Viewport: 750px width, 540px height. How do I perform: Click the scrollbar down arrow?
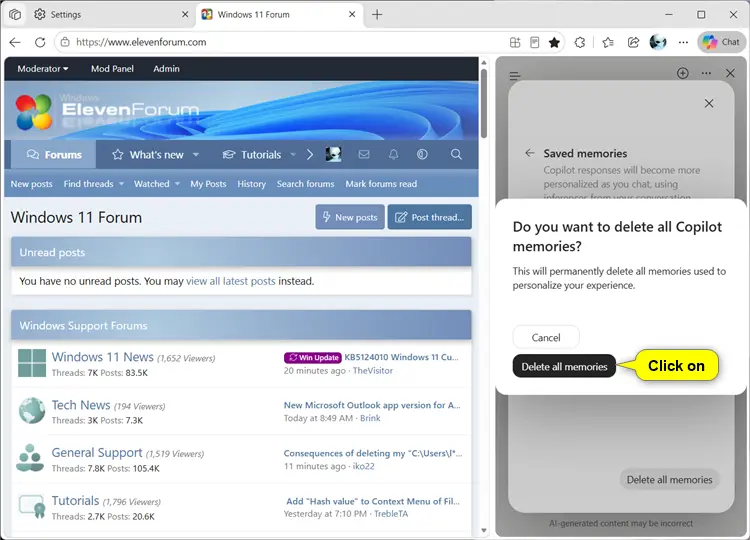coord(484,530)
